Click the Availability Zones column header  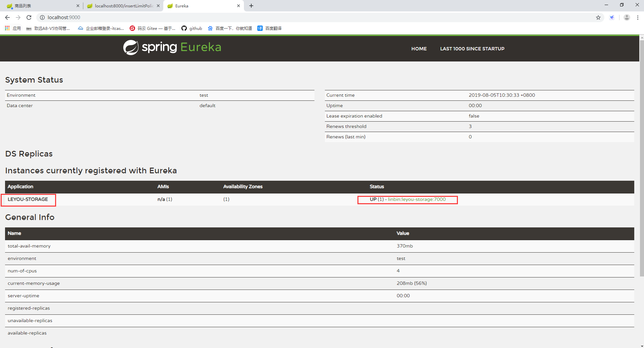coord(243,186)
